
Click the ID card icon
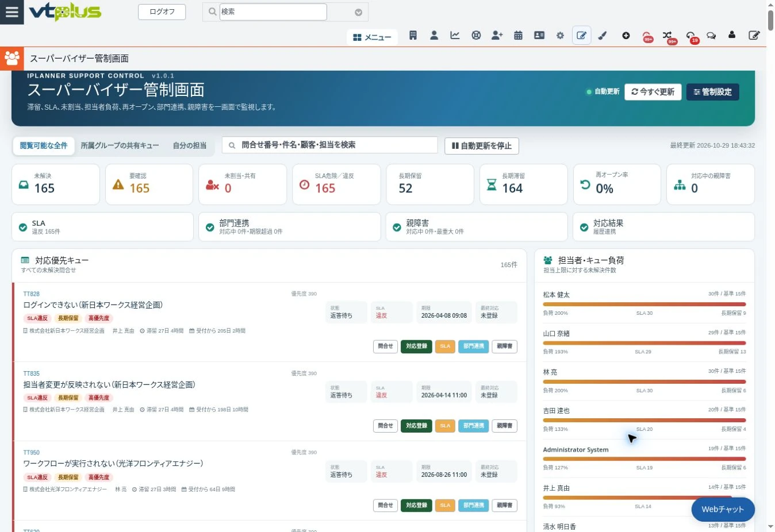539,36
